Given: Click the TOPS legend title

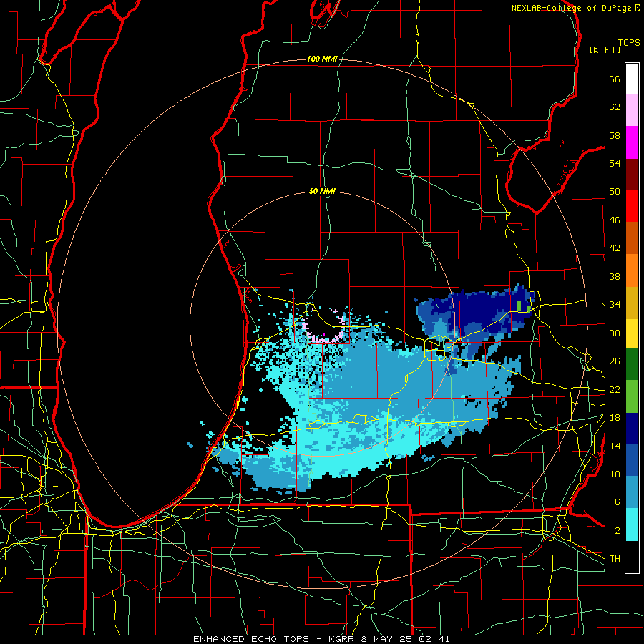Looking at the screenshot, I should tap(629, 43).
